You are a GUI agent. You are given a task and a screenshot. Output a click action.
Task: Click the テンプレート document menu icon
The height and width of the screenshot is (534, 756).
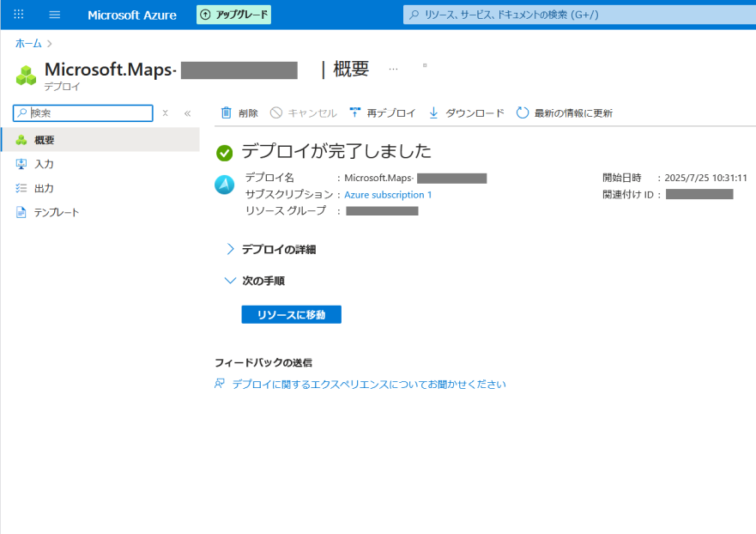[x=21, y=212]
